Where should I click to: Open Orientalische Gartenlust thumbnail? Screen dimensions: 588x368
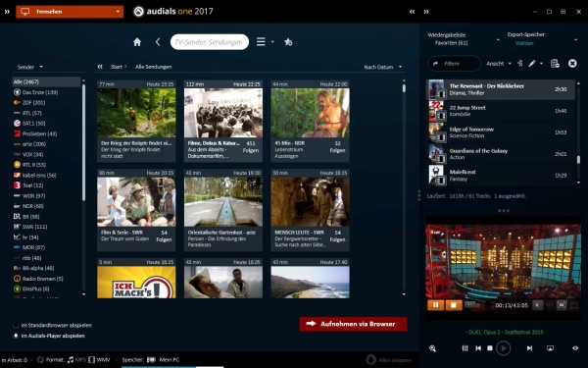point(223,201)
